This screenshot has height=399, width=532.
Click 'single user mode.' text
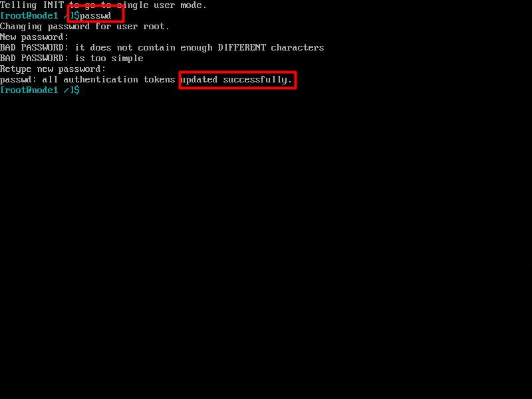[x=162, y=5]
